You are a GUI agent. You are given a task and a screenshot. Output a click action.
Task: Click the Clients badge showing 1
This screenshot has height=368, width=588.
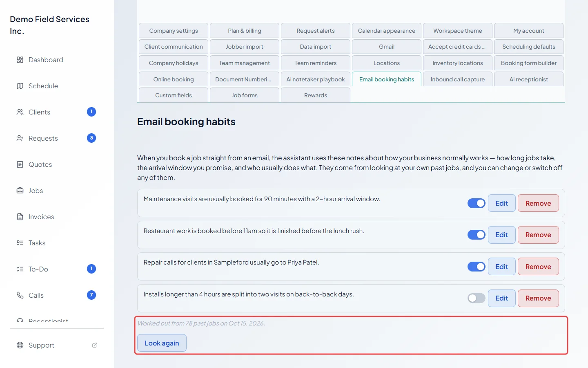click(x=91, y=112)
